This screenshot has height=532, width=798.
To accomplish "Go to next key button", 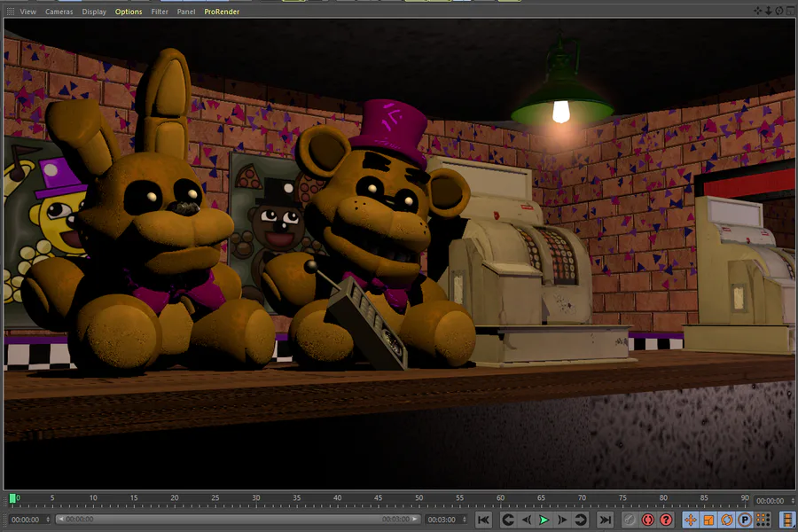I will [581, 520].
